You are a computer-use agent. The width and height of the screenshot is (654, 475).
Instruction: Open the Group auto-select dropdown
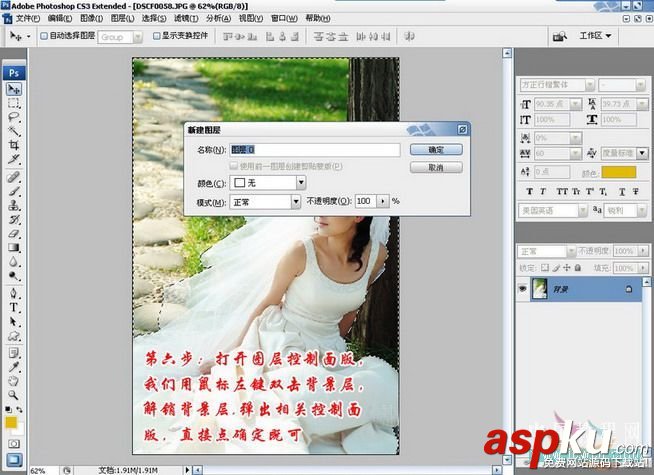click(138, 37)
